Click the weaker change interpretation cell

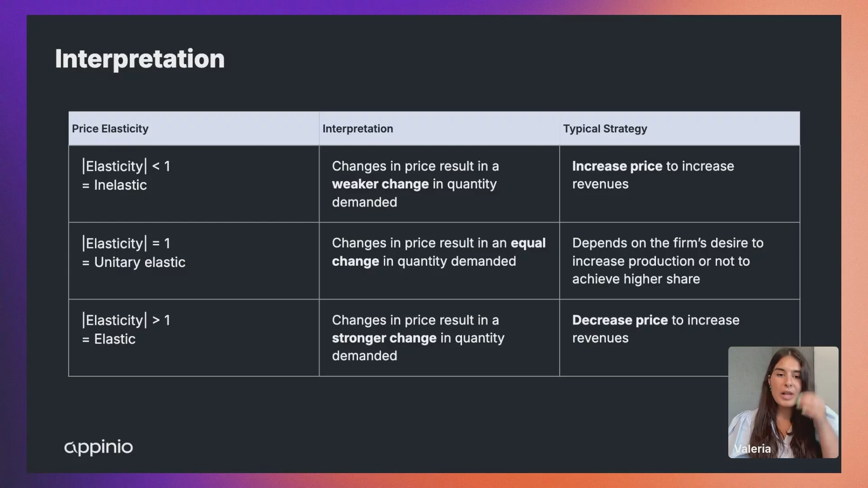[439, 184]
